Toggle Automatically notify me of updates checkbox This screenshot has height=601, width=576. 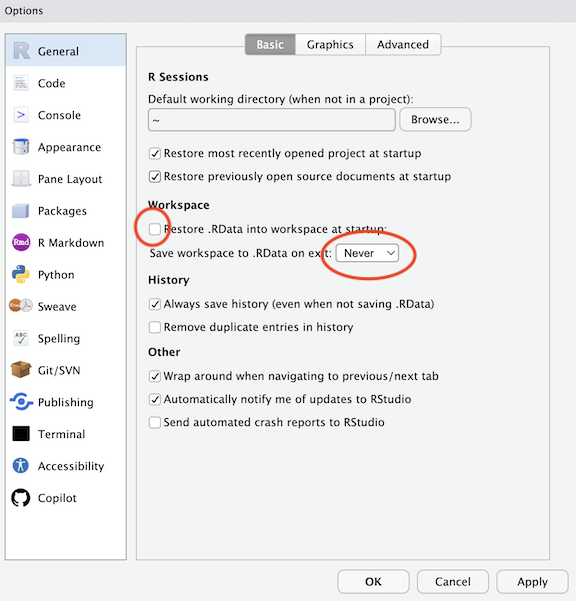tap(155, 399)
